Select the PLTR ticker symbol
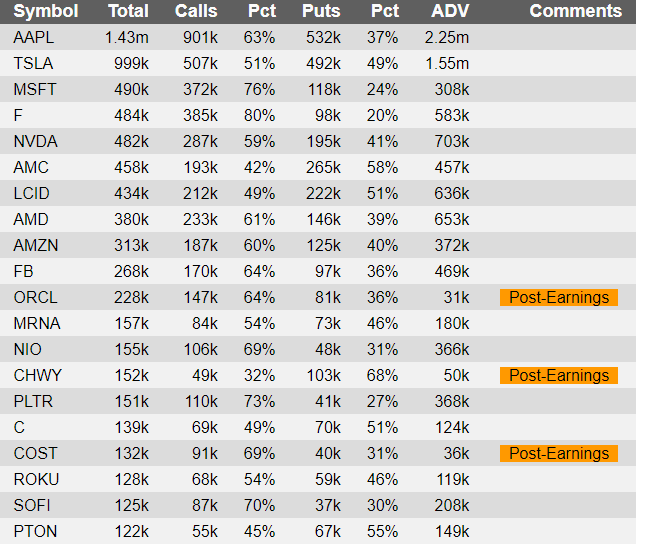The width and height of the screenshot is (663, 557). point(33,401)
